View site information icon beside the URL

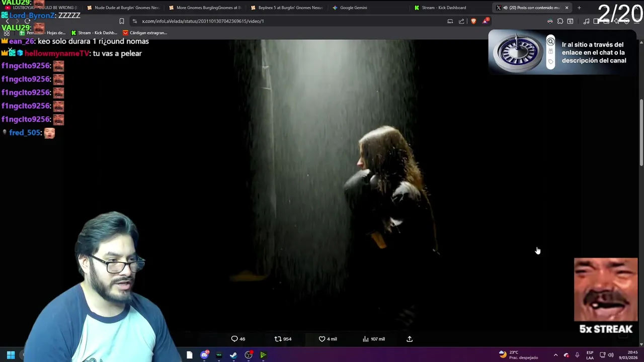(x=134, y=21)
